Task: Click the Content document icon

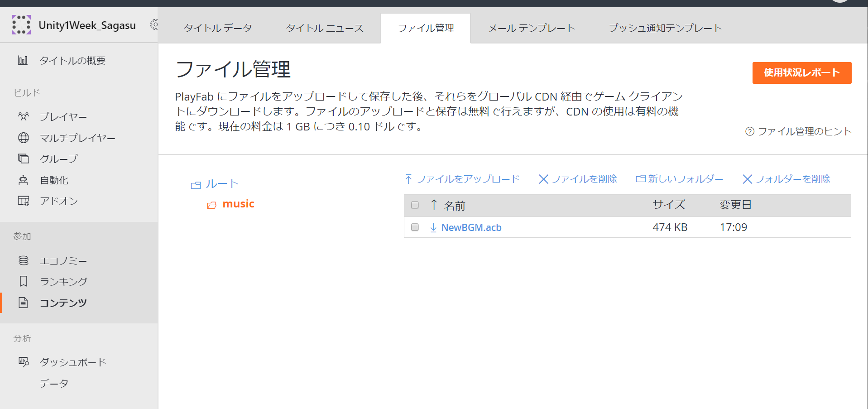Action: point(24,303)
